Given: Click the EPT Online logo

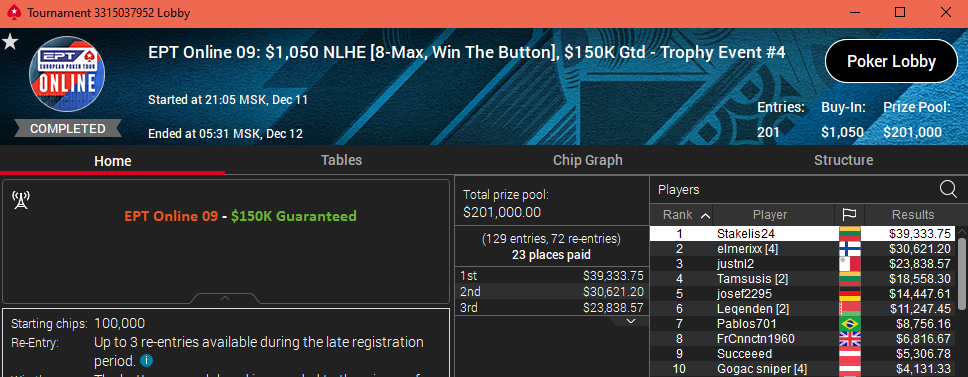Looking at the screenshot, I should point(67,73).
